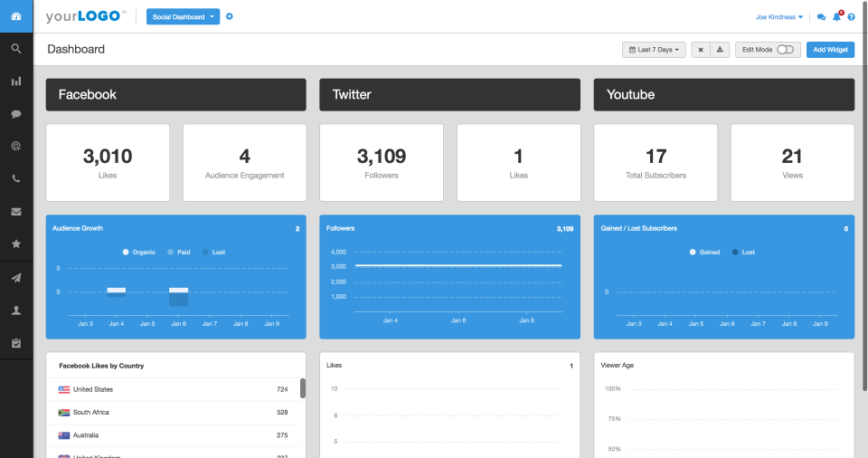Open the Social Dashboard dropdown
The width and height of the screenshot is (868, 458).
[183, 16]
